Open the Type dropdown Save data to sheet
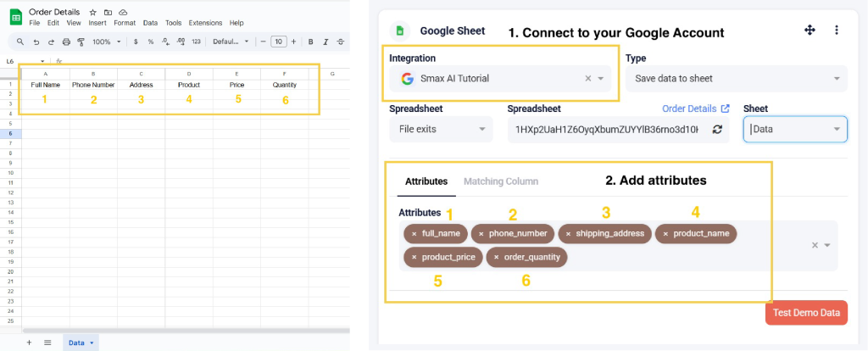 point(737,79)
